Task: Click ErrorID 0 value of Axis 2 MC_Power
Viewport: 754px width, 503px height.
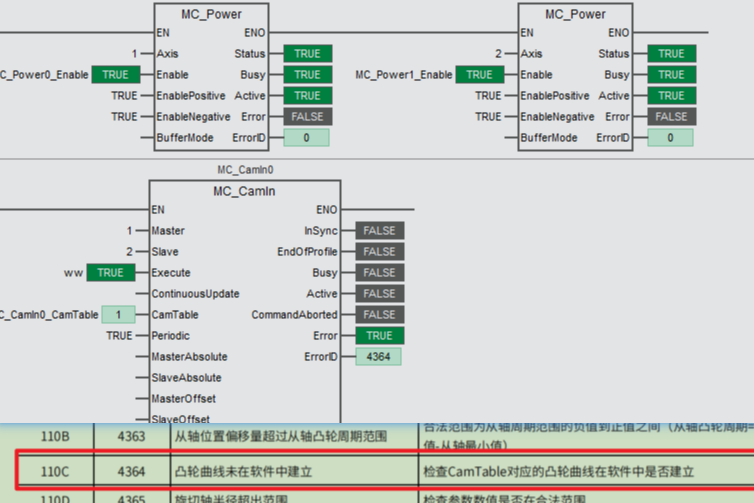Action: click(x=670, y=138)
